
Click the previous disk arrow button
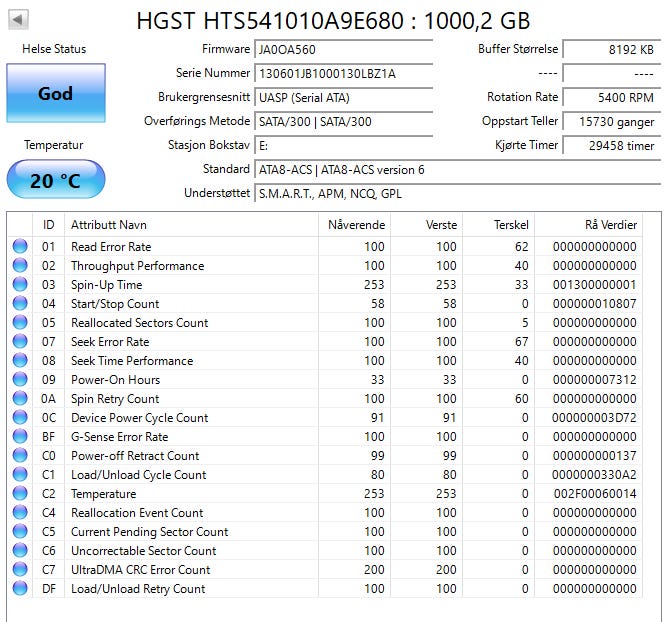(19, 20)
